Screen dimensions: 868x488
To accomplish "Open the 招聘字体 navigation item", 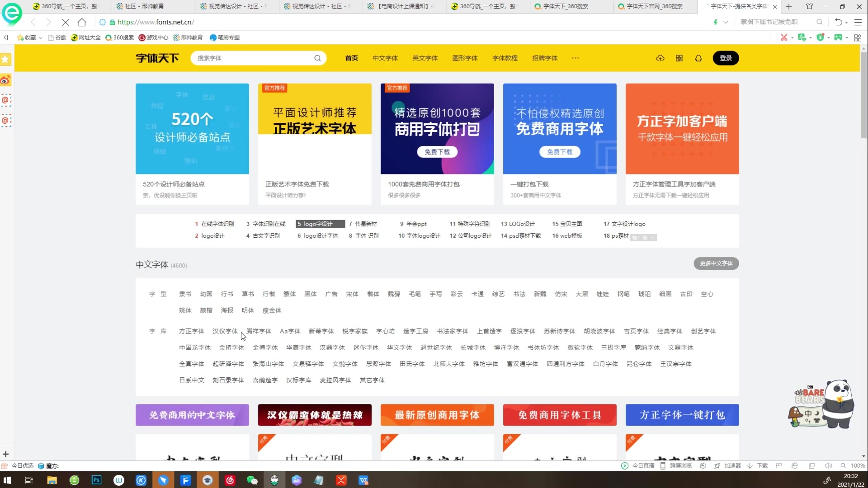I will pos(545,58).
